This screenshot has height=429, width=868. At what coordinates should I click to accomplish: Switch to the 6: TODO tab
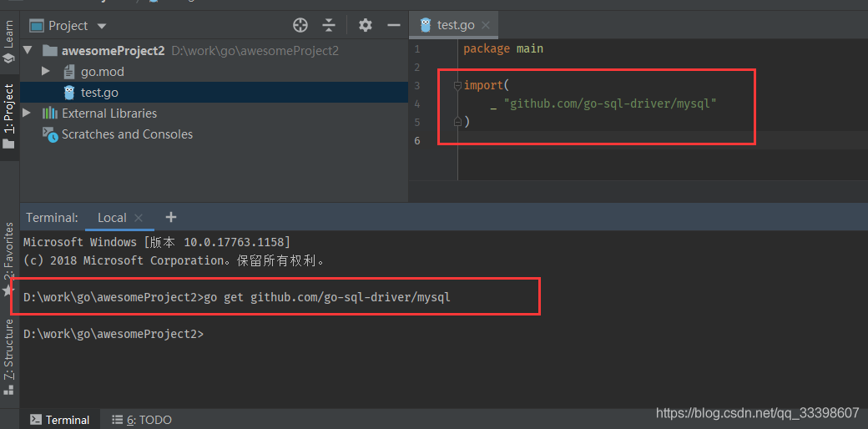142,420
